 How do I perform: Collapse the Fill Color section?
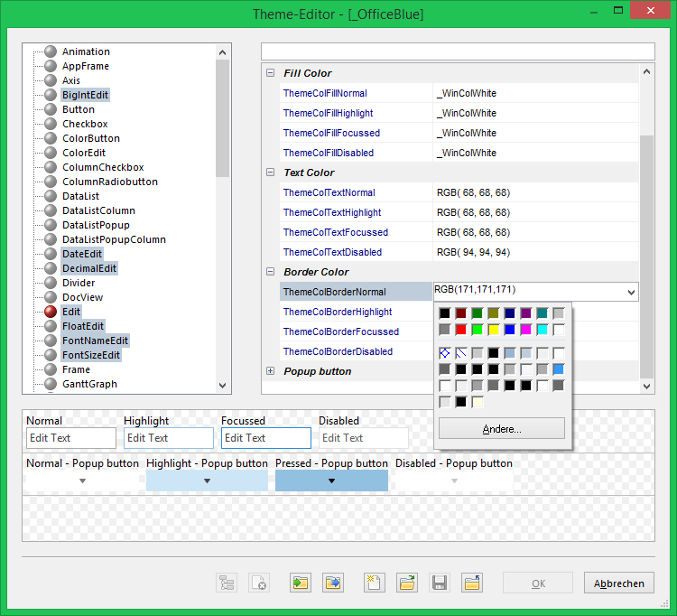(x=271, y=73)
